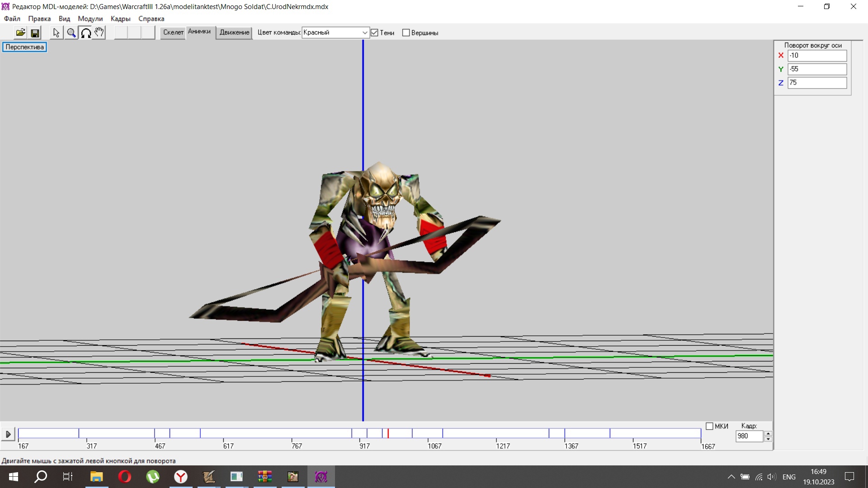
Task: Enable the МКИ checkbox
Action: coord(709,426)
